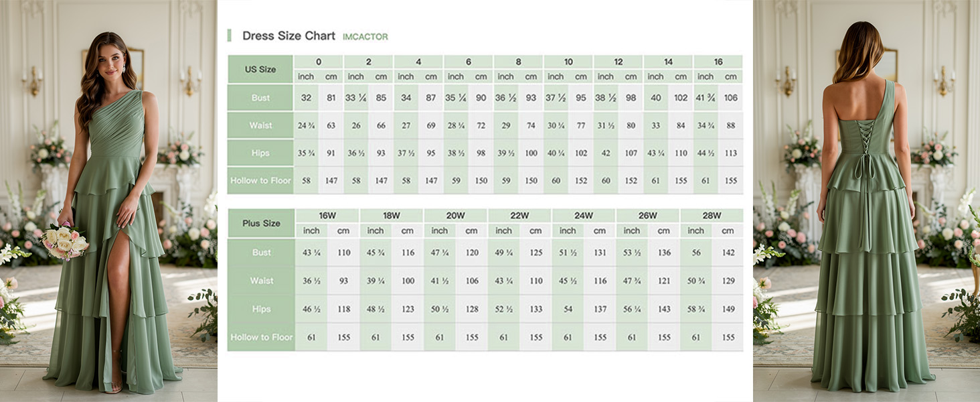Click the Hollow to Floor label in Plus sizes
The height and width of the screenshot is (402, 980).
261,337
